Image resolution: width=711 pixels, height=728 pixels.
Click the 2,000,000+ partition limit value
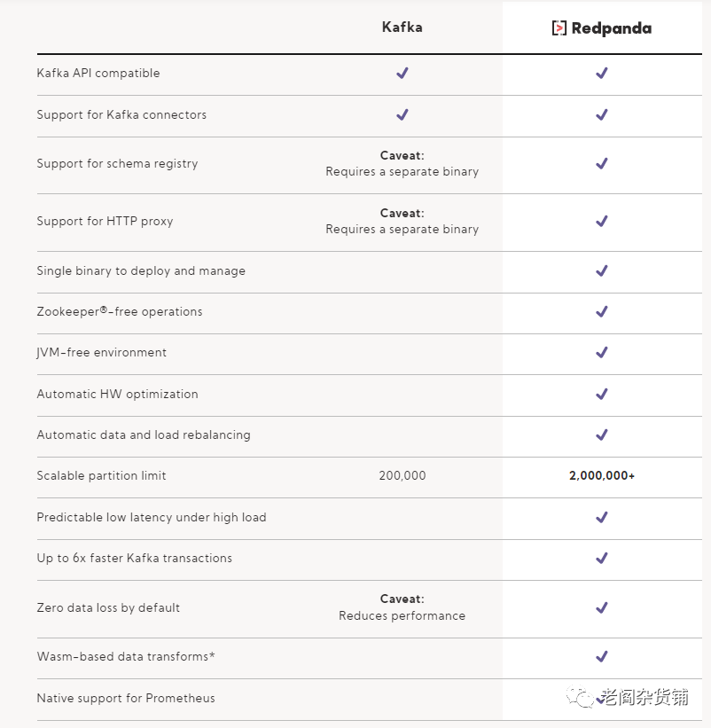602,475
